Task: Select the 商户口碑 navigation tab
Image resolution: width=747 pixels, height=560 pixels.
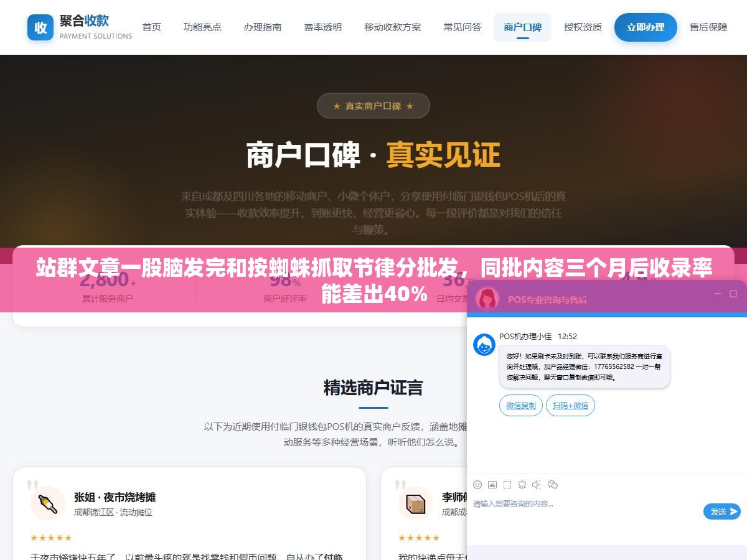Action: pyautogui.click(x=523, y=27)
